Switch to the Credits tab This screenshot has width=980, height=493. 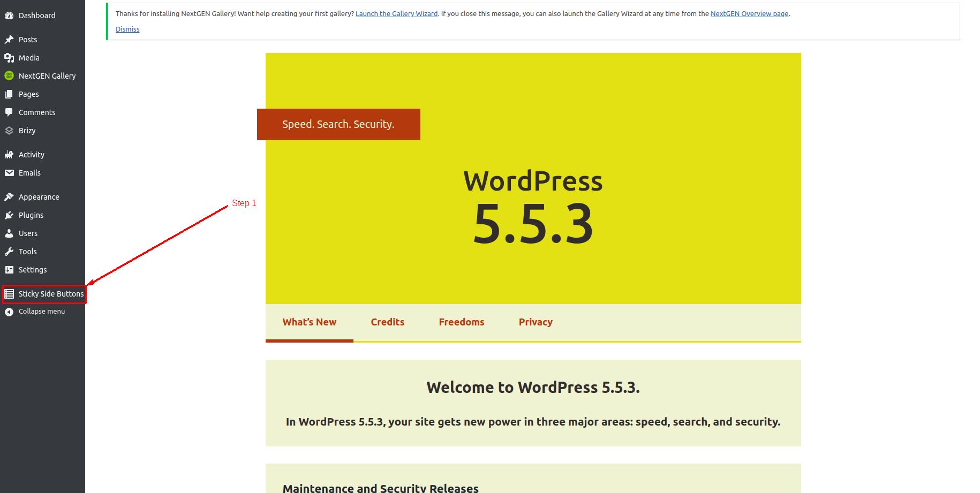pos(388,322)
